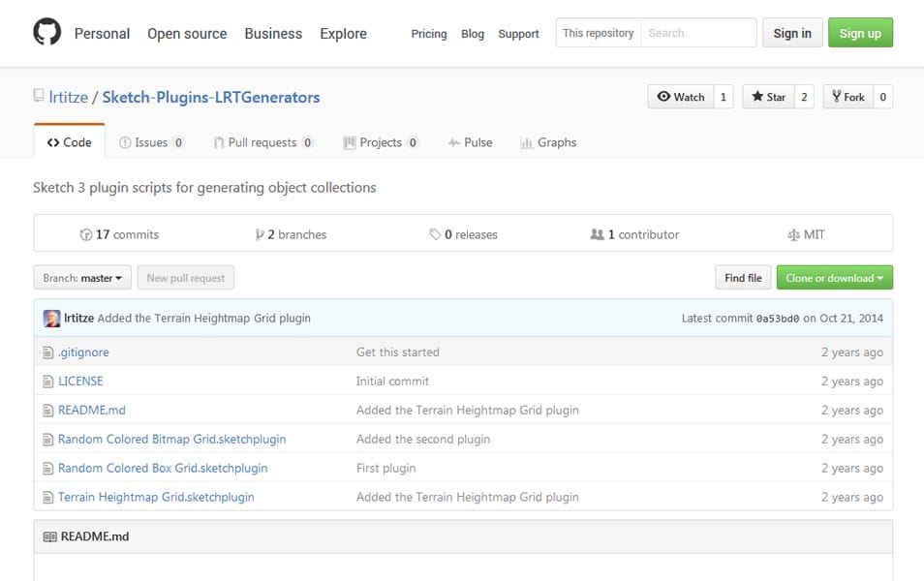Click the book icon in README.md header
This screenshot has height=581, width=924.
[50, 536]
